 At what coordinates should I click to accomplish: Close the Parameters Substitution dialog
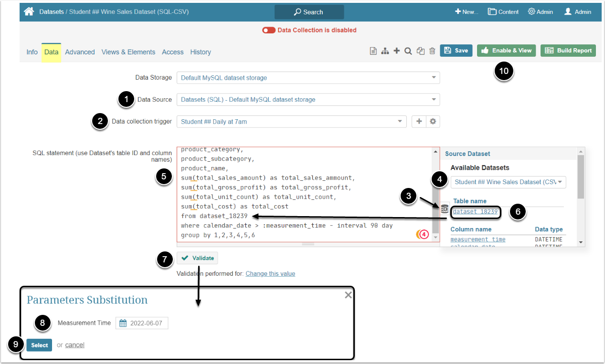tap(348, 295)
